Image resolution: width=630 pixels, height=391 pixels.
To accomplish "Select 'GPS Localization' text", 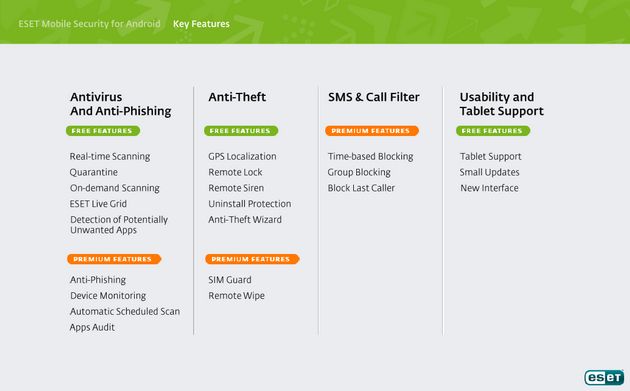I will tap(242, 156).
